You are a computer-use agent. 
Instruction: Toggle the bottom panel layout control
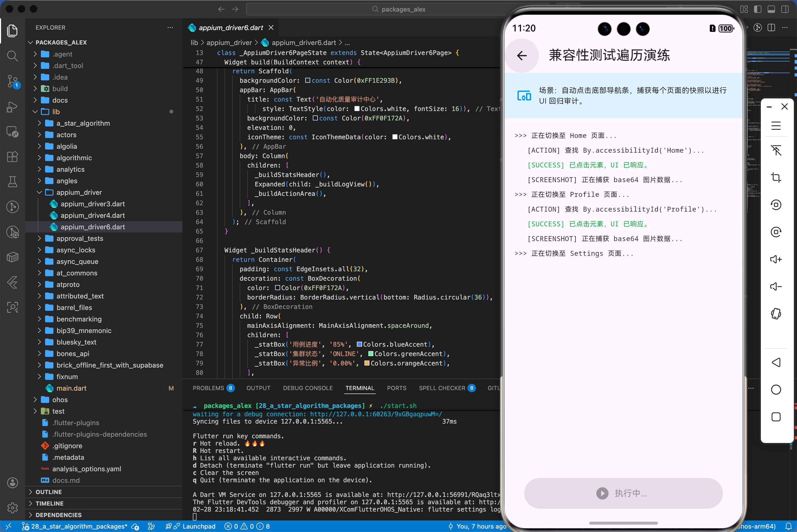[771, 9]
